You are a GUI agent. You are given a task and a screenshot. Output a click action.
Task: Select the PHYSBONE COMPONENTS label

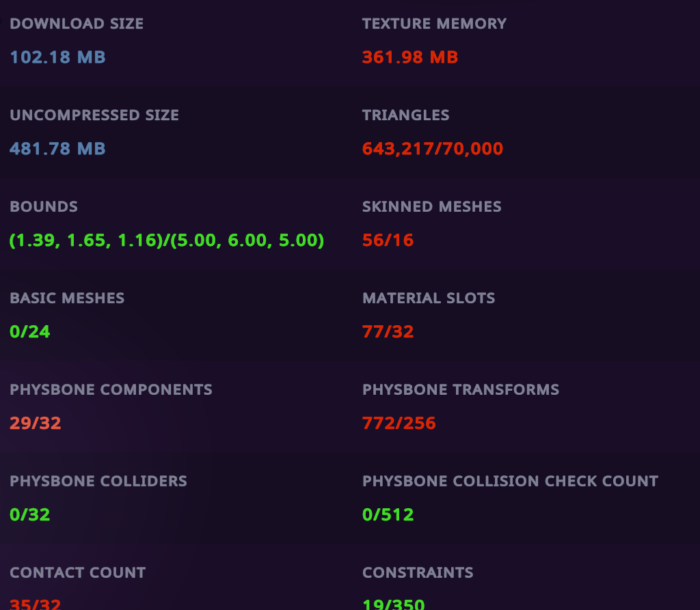pos(111,389)
